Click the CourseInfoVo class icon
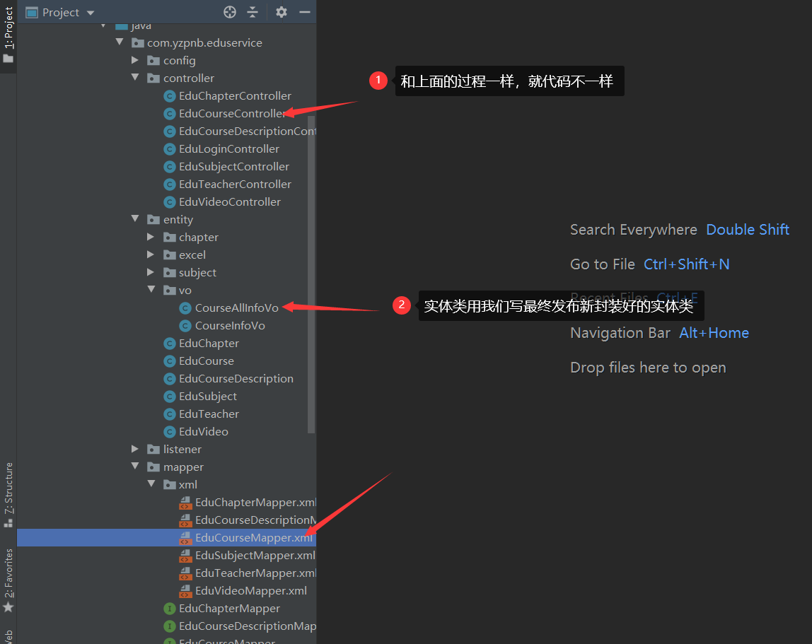 (x=185, y=326)
